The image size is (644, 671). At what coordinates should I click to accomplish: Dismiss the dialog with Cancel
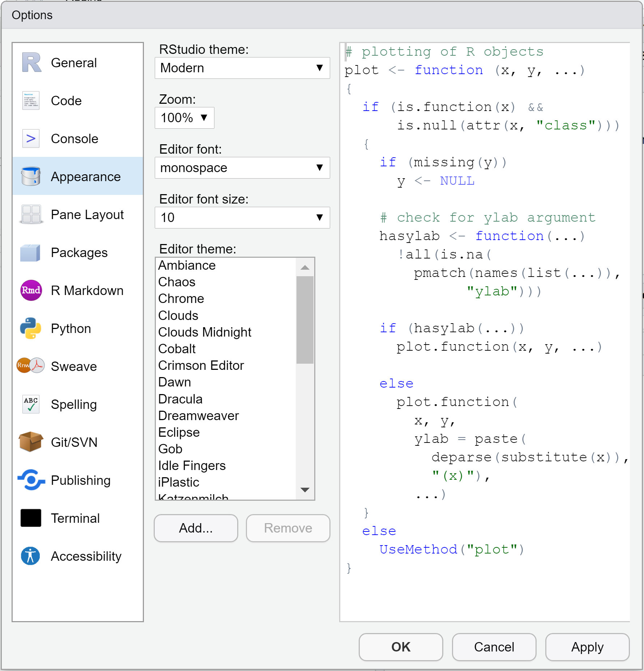coord(494,647)
